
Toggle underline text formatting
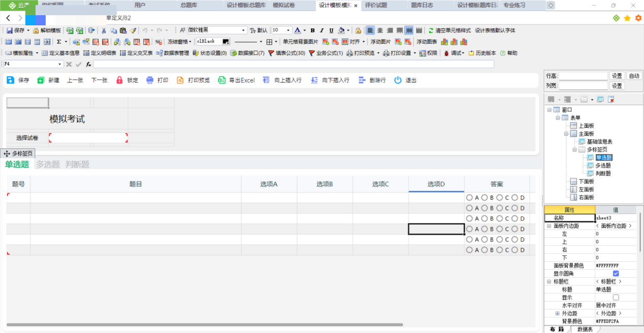pos(331,30)
